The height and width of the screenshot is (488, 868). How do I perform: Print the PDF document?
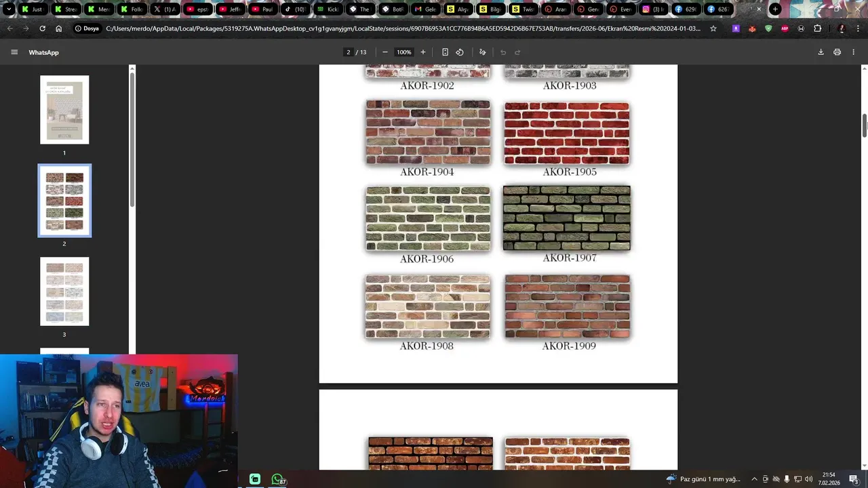[837, 52]
